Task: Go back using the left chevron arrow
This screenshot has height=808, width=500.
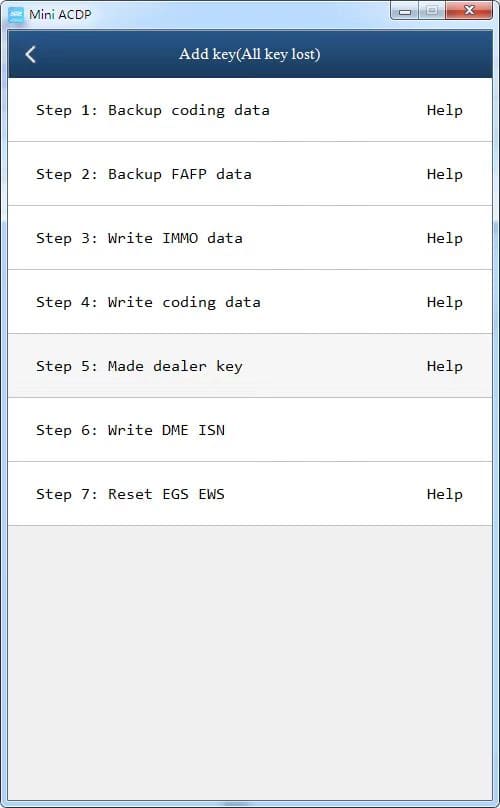Action: coord(30,54)
